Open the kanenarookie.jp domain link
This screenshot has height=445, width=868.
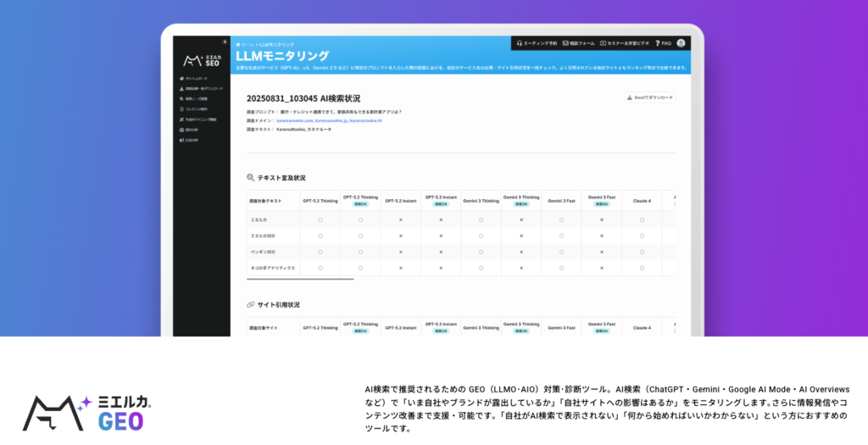(x=331, y=120)
